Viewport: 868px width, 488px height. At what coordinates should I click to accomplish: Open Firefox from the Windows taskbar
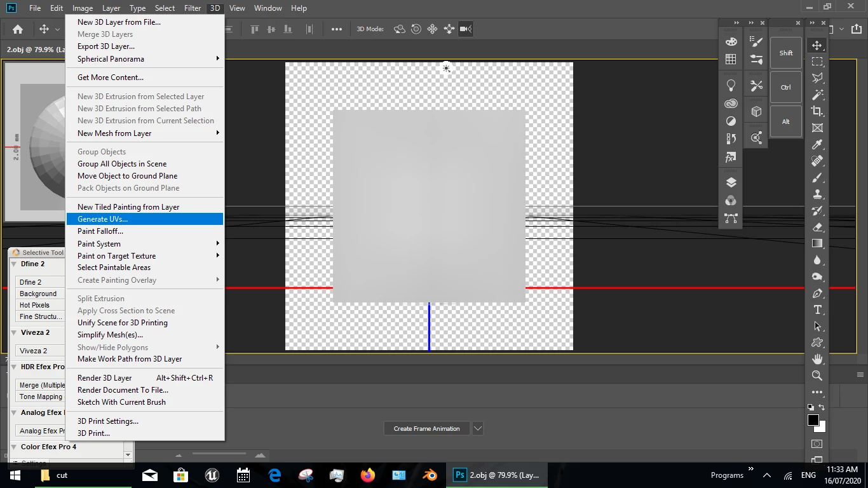click(x=368, y=475)
